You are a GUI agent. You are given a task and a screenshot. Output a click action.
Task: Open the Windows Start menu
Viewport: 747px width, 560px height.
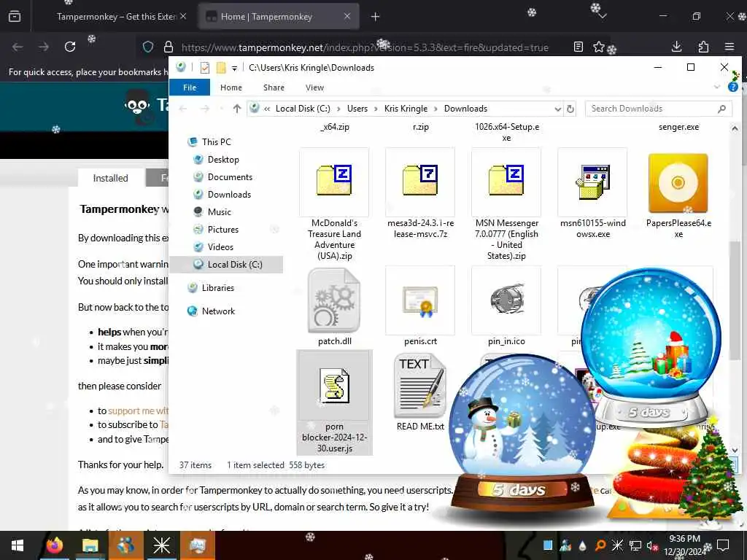(x=18, y=545)
